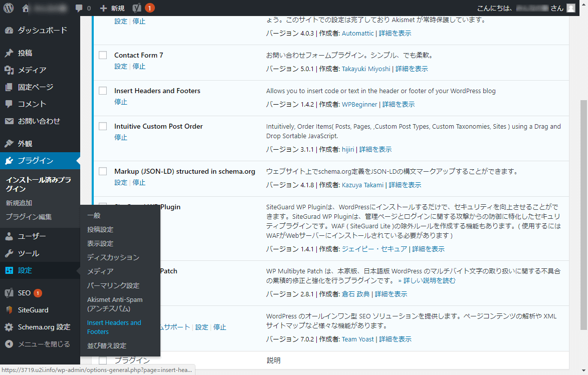The width and height of the screenshot is (588, 375).
Task: Click the WordPress logo in admin bar
Action: click(x=9, y=8)
